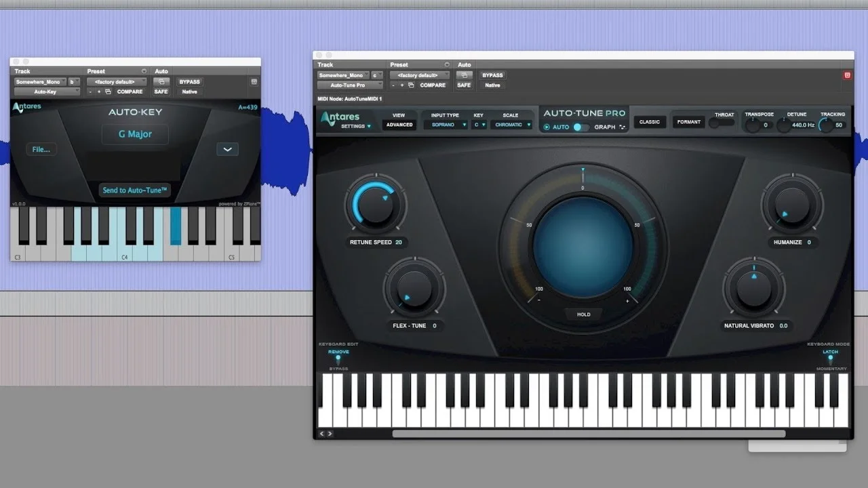Screen dimensions: 868x488
Task: Enable CLASSIC mode
Action: (x=650, y=122)
